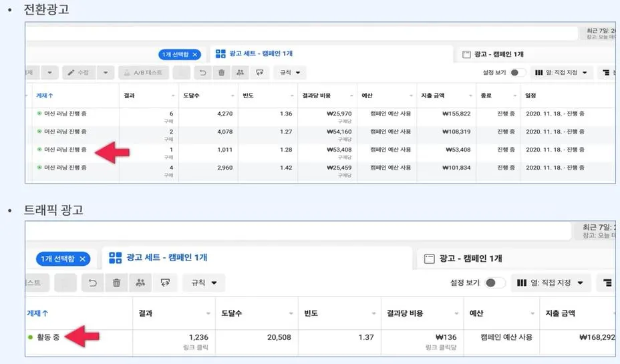Screen dimensions: 620x364
Task: Click the trash delete icon in 트래픽 광고 toolbar
Action: [116, 283]
